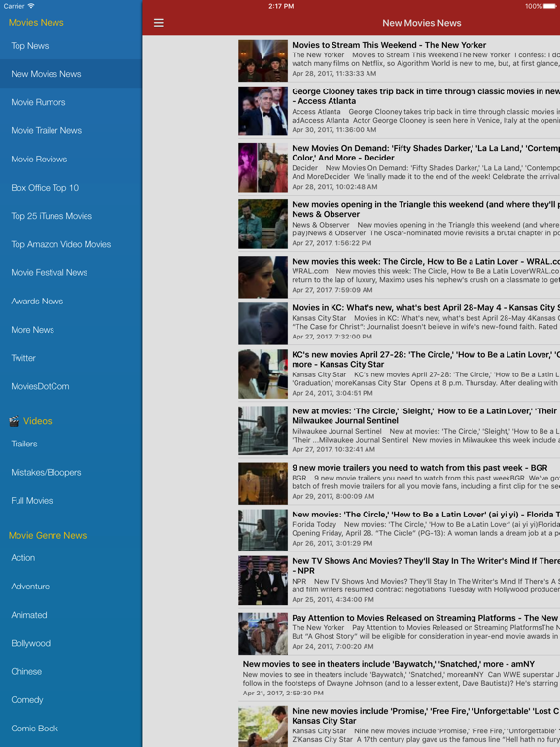
Task: Open the Twitter feed item
Action: (71, 358)
